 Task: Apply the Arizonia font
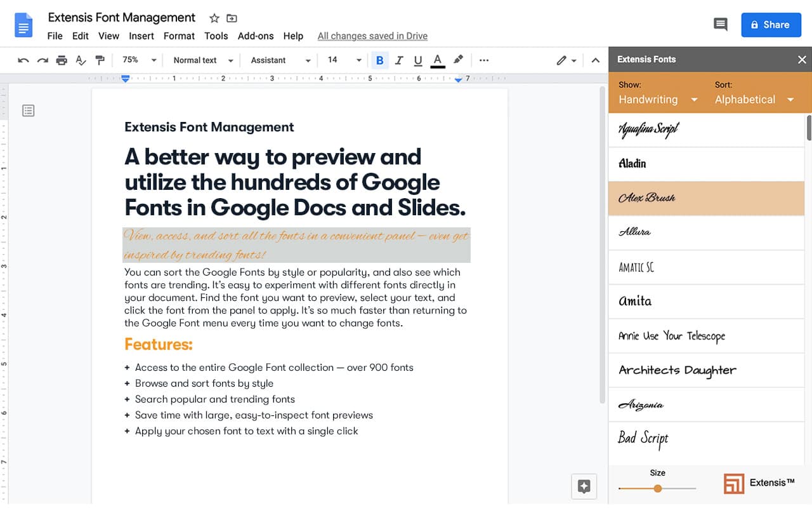706,404
